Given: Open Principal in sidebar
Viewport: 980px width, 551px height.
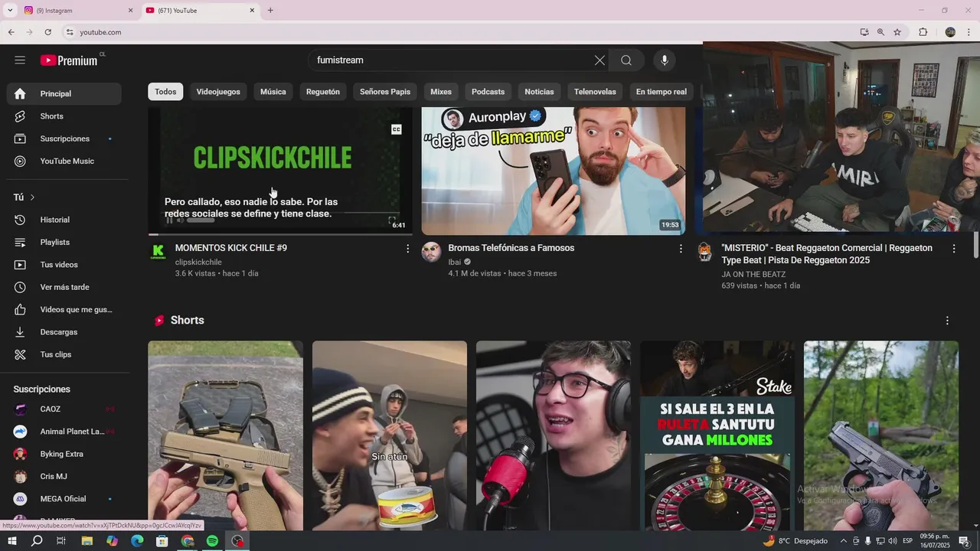Looking at the screenshot, I should (64, 93).
